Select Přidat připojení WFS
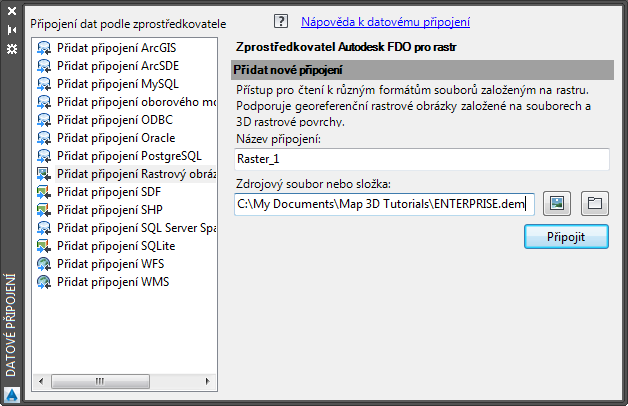The width and height of the screenshot is (628, 406). tap(111, 264)
